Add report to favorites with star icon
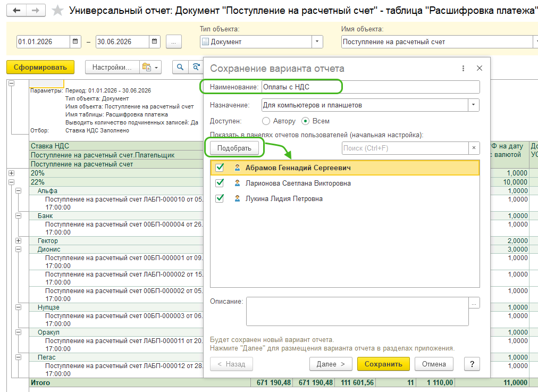The width and height of the screenshot is (538, 392). click(57, 11)
